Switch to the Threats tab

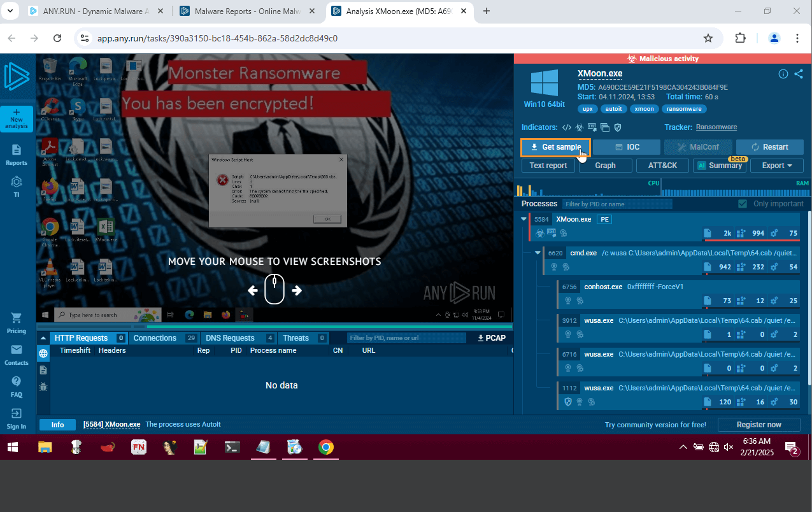click(303, 338)
